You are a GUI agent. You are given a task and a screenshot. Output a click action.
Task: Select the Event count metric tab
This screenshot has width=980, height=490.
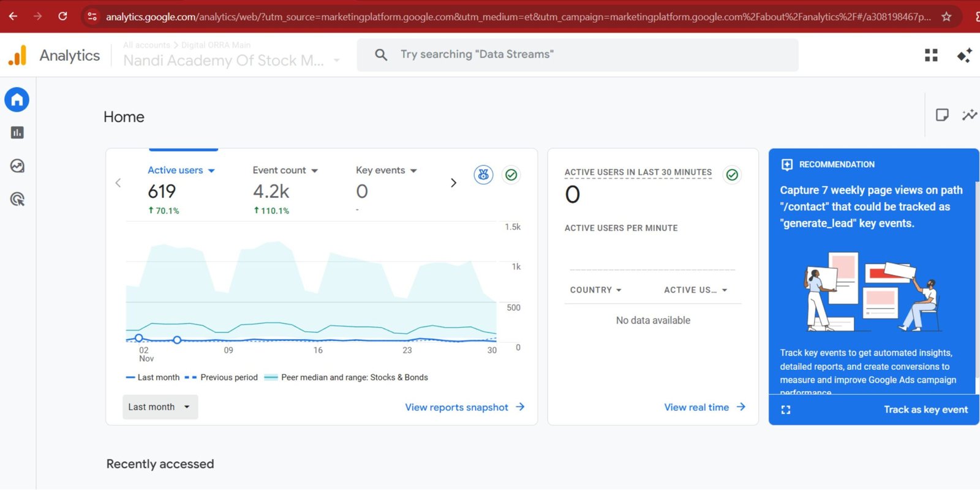[x=285, y=170]
